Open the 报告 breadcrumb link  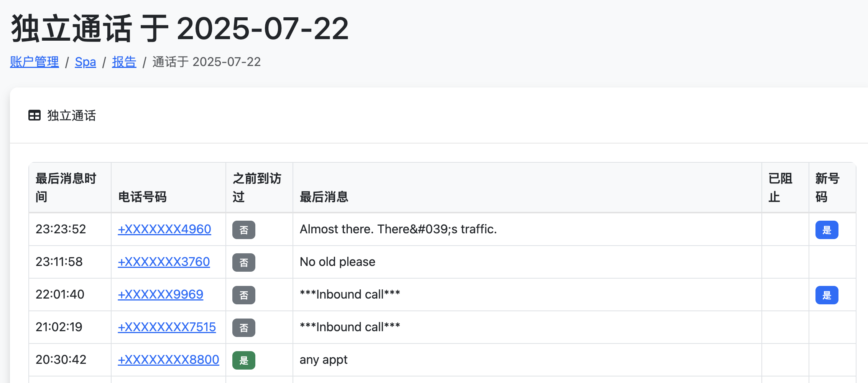tap(124, 62)
